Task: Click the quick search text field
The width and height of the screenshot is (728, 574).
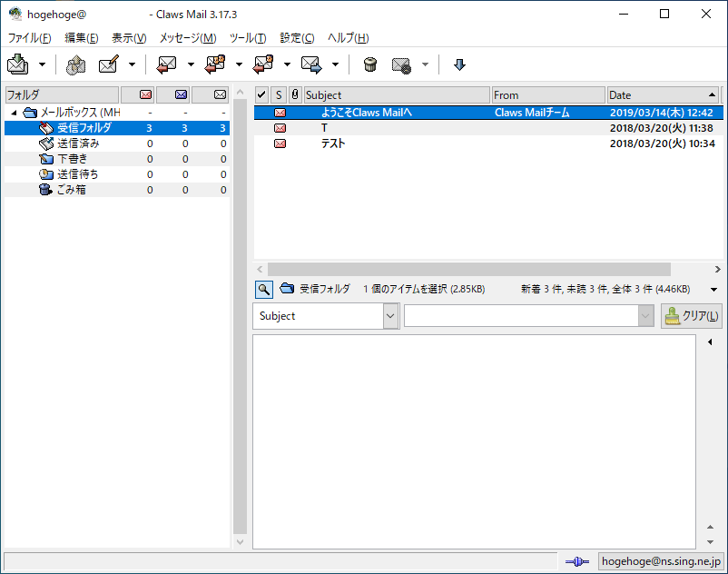Action: point(521,316)
